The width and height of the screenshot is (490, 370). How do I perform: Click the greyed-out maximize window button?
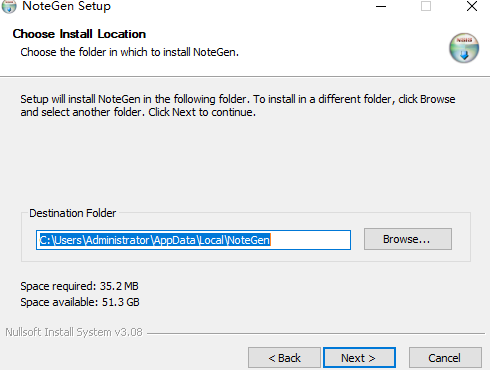[426, 6]
